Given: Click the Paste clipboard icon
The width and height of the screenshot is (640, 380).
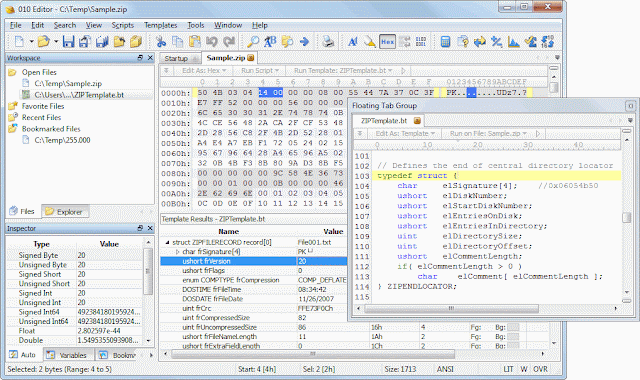Looking at the screenshot, I should [195, 41].
